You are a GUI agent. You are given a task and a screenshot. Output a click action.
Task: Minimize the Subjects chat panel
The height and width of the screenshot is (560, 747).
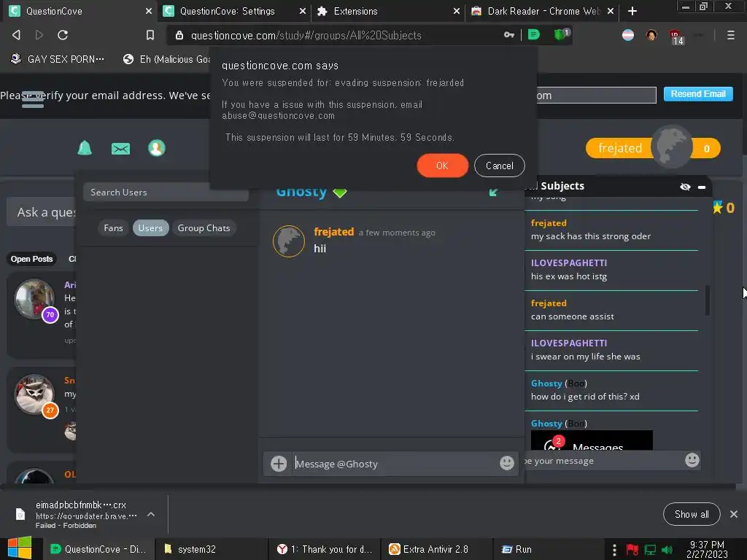(702, 187)
